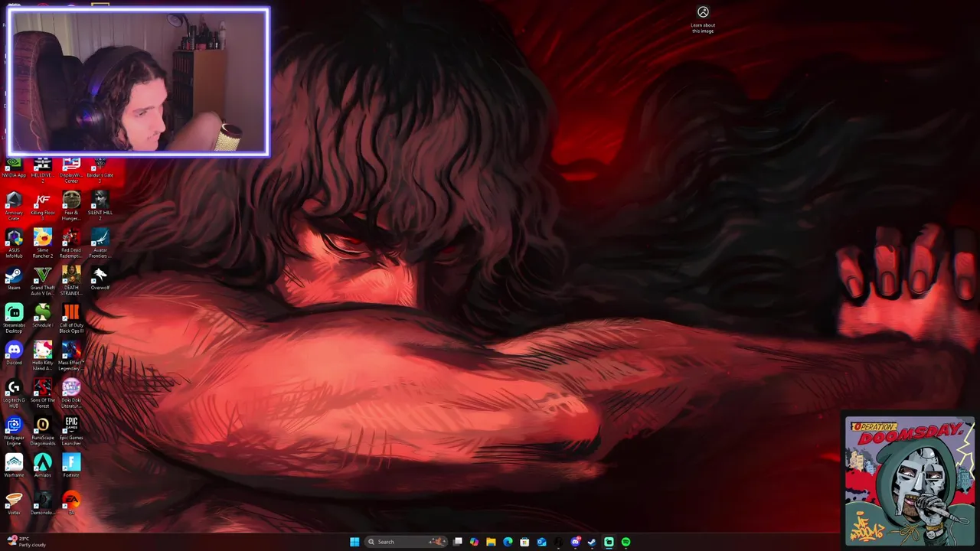Select the Fortnite desktop shortcut
The height and width of the screenshot is (551, 980).
coord(71,466)
